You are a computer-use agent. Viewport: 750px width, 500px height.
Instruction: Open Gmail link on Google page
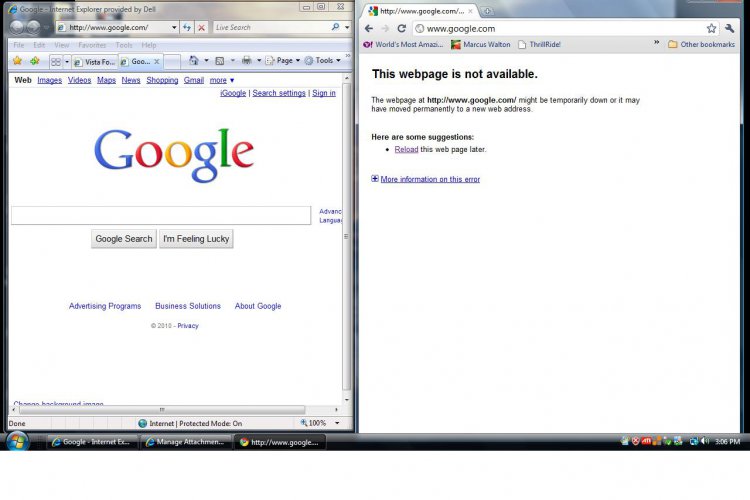[x=194, y=80]
